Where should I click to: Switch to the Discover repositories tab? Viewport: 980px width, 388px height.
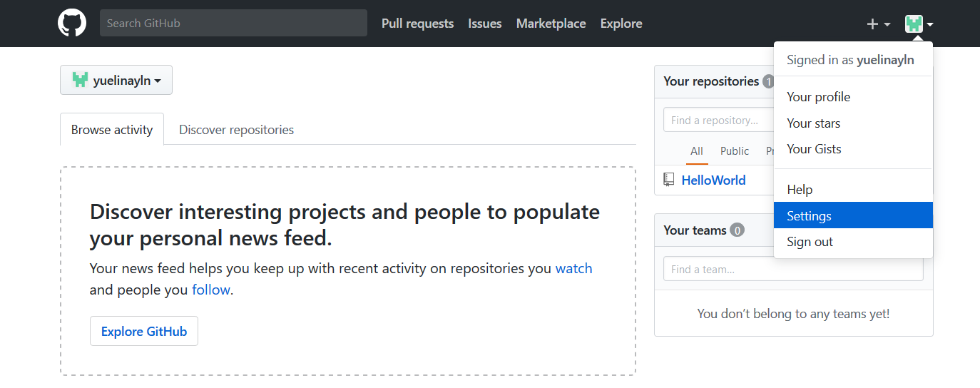coord(236,130)
